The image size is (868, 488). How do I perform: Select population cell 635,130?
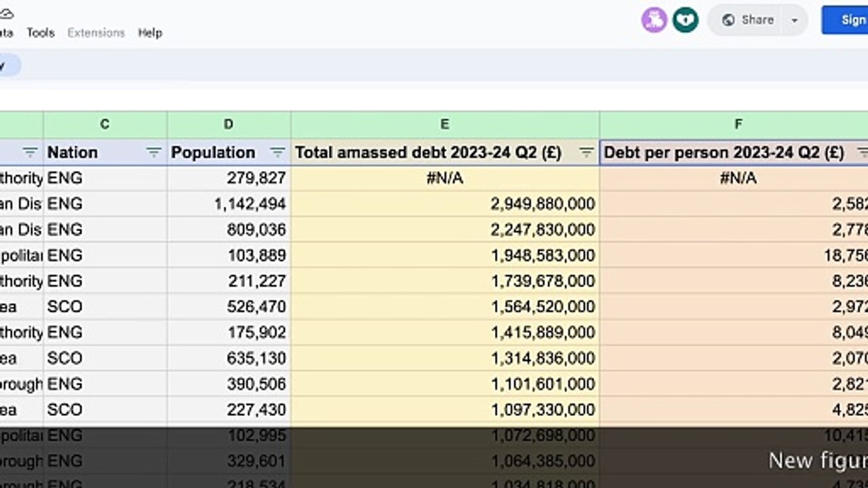point(229,359)
